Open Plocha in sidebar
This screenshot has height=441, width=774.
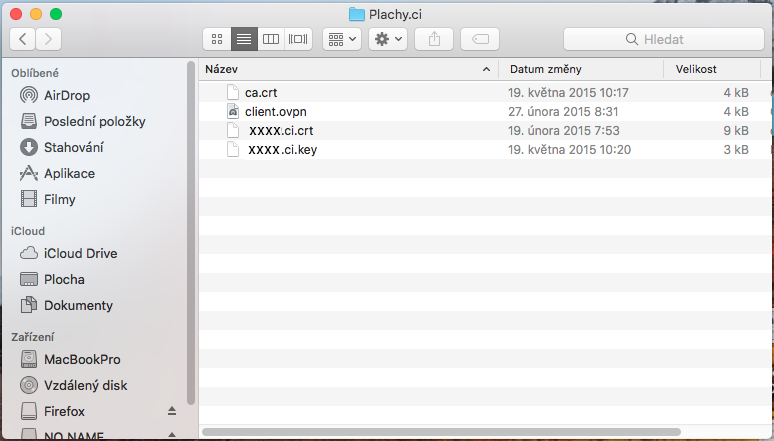[64, 280]
